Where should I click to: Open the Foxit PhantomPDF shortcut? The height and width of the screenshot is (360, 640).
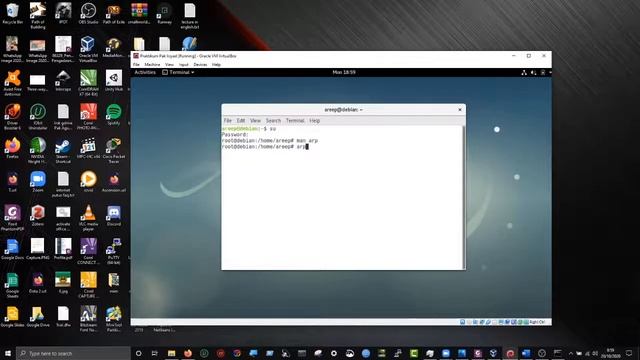pos(13,218)
